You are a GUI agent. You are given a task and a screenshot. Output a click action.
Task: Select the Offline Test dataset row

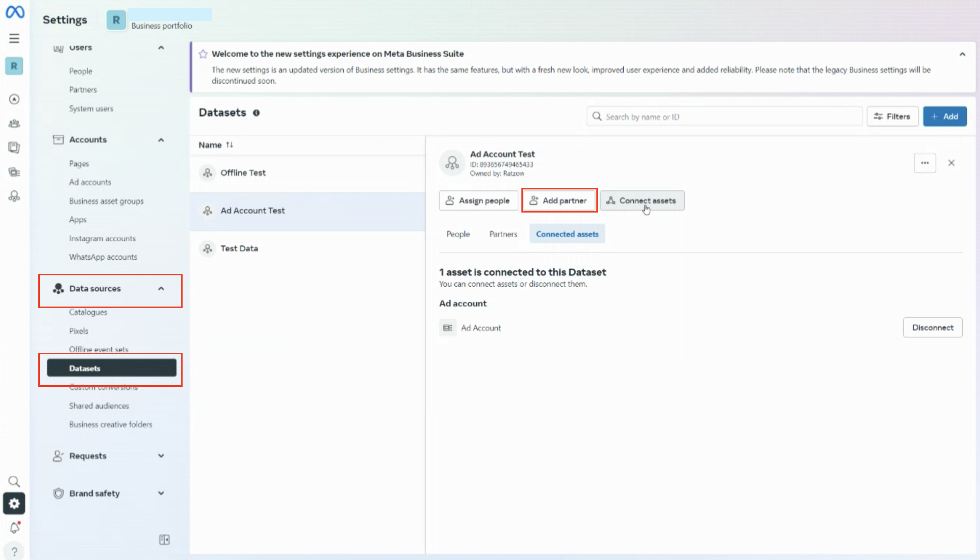[308, 173]
